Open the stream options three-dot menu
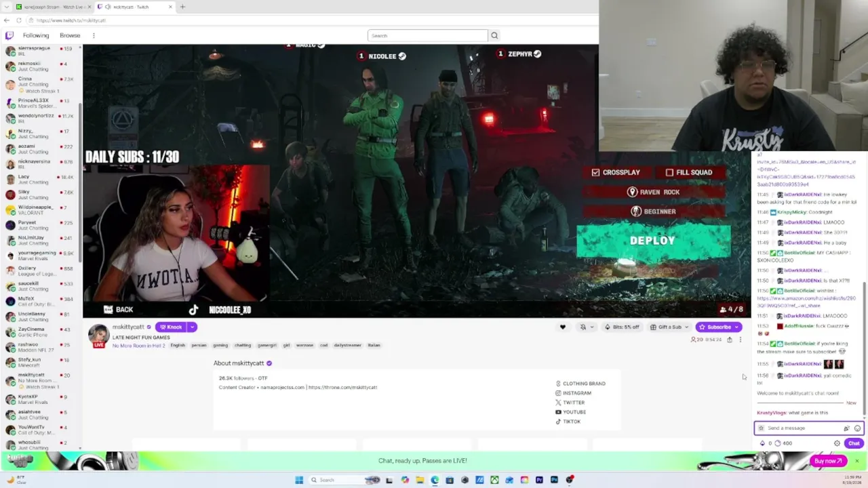Viewport: 868px width, 488px height. tap(740, 340)
